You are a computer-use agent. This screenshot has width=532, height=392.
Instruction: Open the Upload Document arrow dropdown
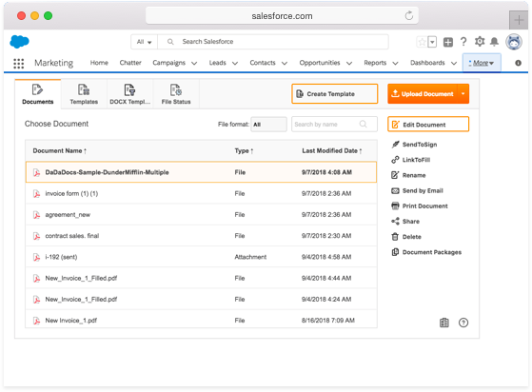tap(463, 94)
